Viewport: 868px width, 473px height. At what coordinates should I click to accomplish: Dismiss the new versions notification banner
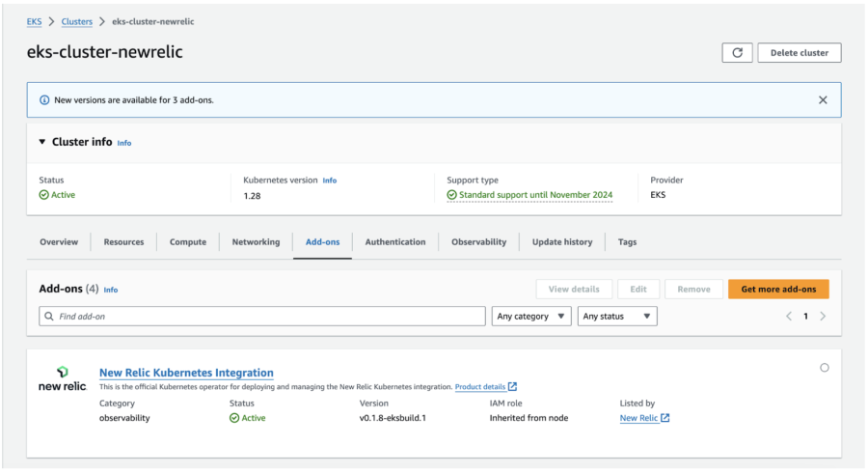click(823, 100)
